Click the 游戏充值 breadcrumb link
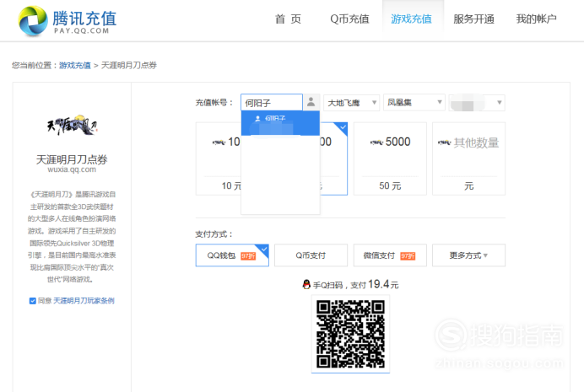The image size is (584, 392). (x=75, y=66)
